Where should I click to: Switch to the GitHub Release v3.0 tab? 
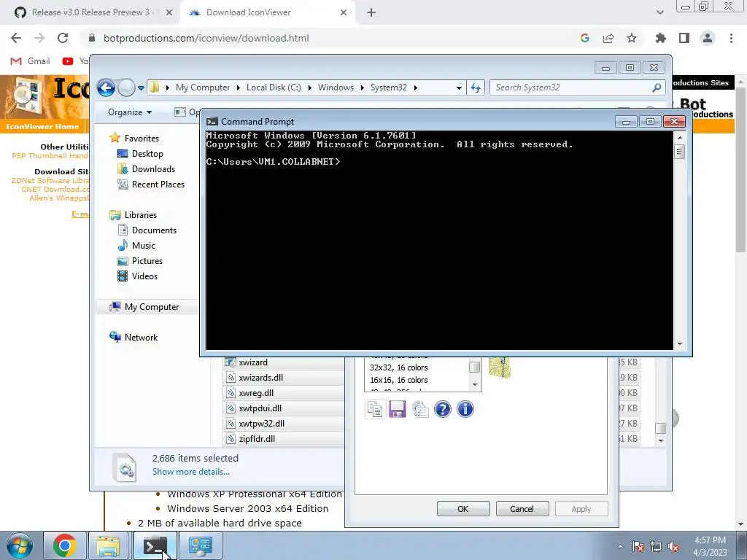pyautogui.click(x=90, y=12)
